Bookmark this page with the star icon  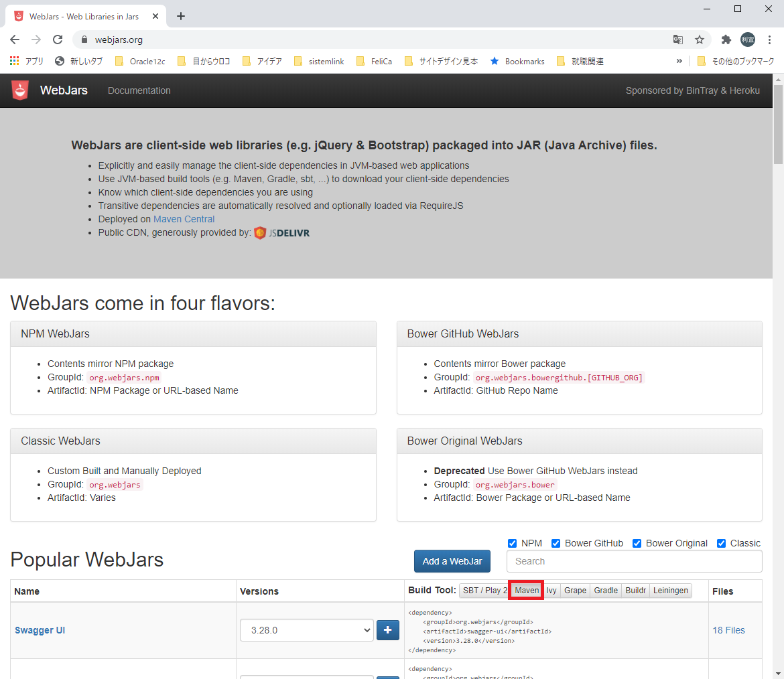coord(700,40)
